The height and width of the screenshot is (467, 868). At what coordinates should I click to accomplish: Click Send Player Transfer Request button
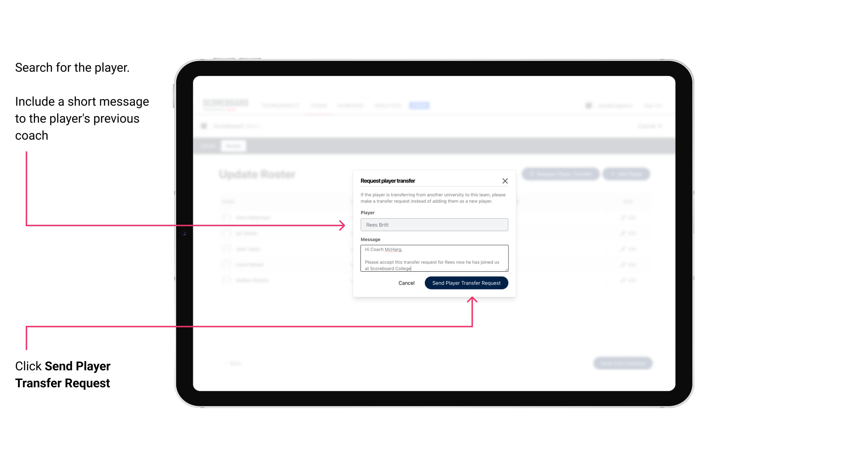(x=467, y=282)
